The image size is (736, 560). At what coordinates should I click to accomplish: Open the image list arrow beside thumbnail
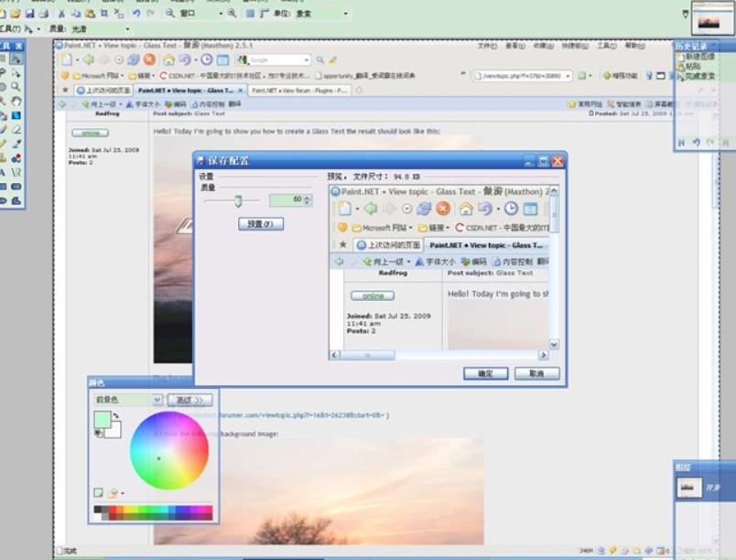pos(686,14)
